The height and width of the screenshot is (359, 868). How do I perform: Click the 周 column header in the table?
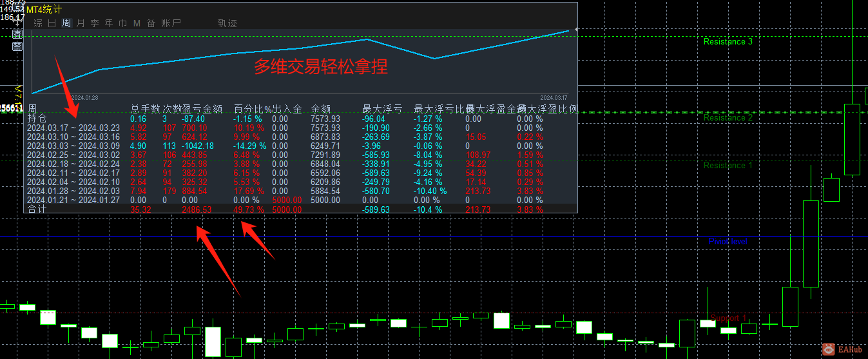(32, 109)
